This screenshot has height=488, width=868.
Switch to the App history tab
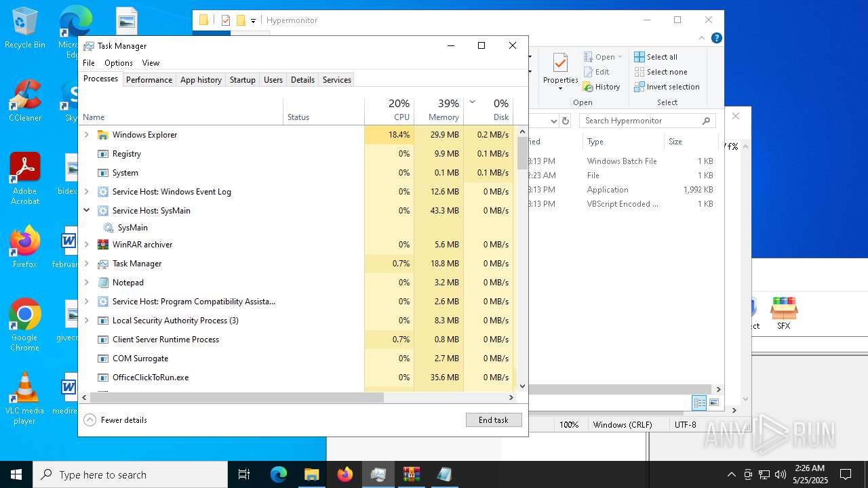[201, 80]
